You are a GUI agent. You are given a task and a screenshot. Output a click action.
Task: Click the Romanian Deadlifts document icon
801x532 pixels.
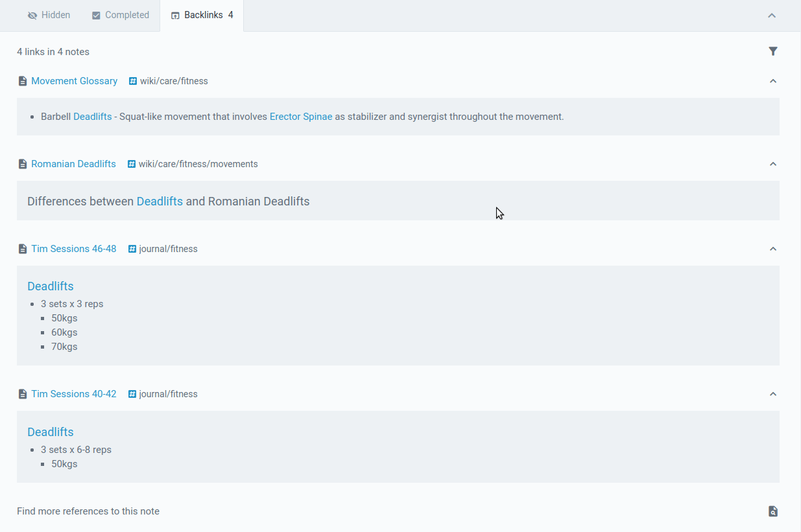[x=23, y=164]
